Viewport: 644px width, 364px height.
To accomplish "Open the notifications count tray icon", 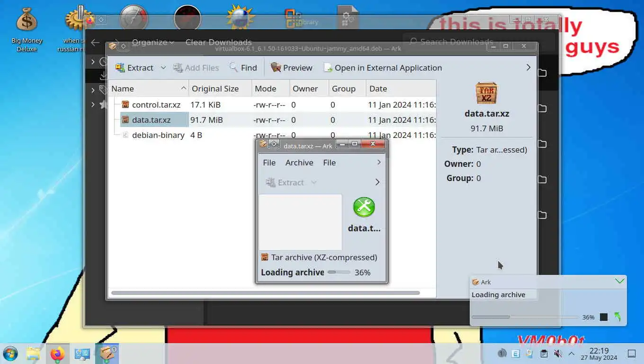I will 502,354.
